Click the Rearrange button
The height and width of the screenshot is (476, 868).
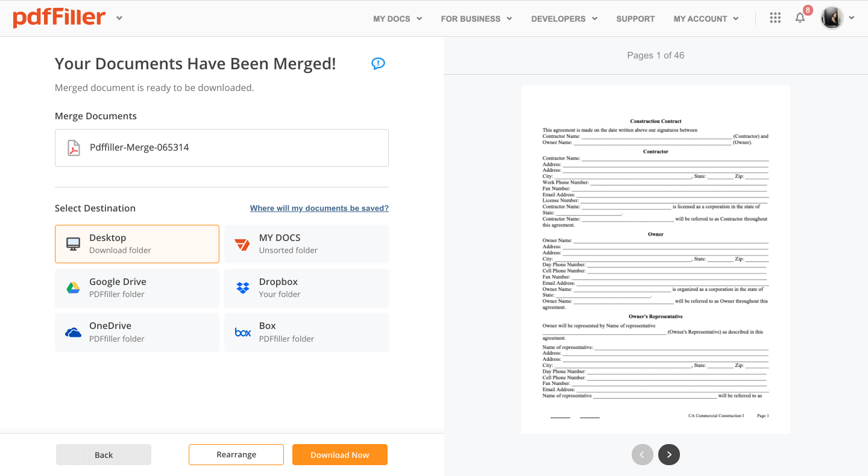point(236,455)
